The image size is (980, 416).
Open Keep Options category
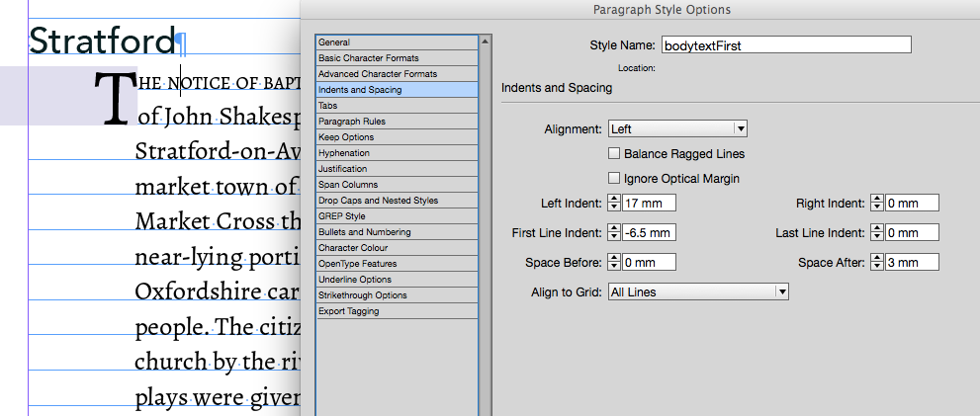[x=398, y=136]
